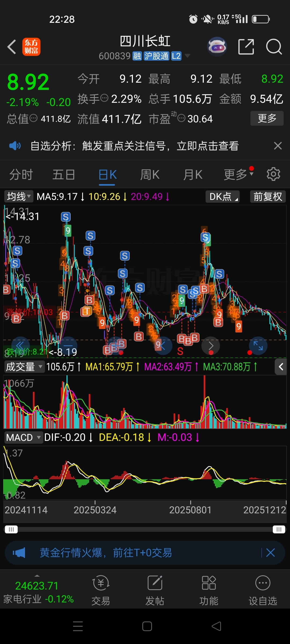Tap the share export icon
Viewport: 290px width, 644px height.
coord(246,47)
